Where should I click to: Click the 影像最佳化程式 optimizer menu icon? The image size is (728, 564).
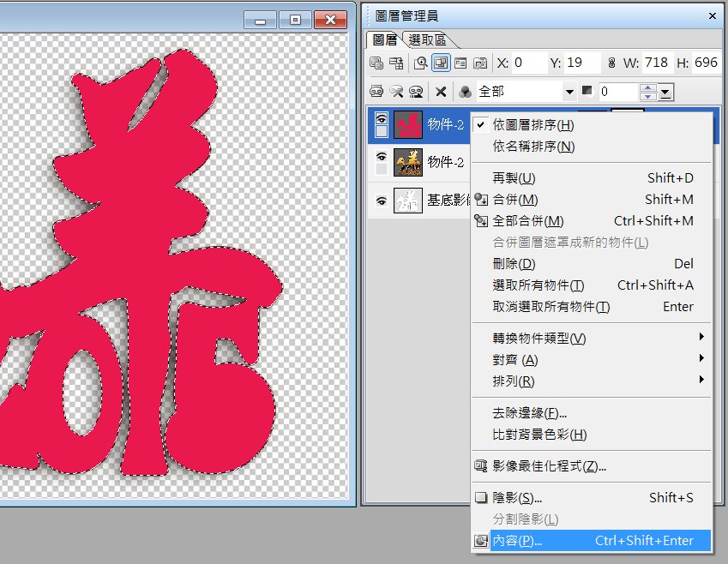[x=481, y=465]
